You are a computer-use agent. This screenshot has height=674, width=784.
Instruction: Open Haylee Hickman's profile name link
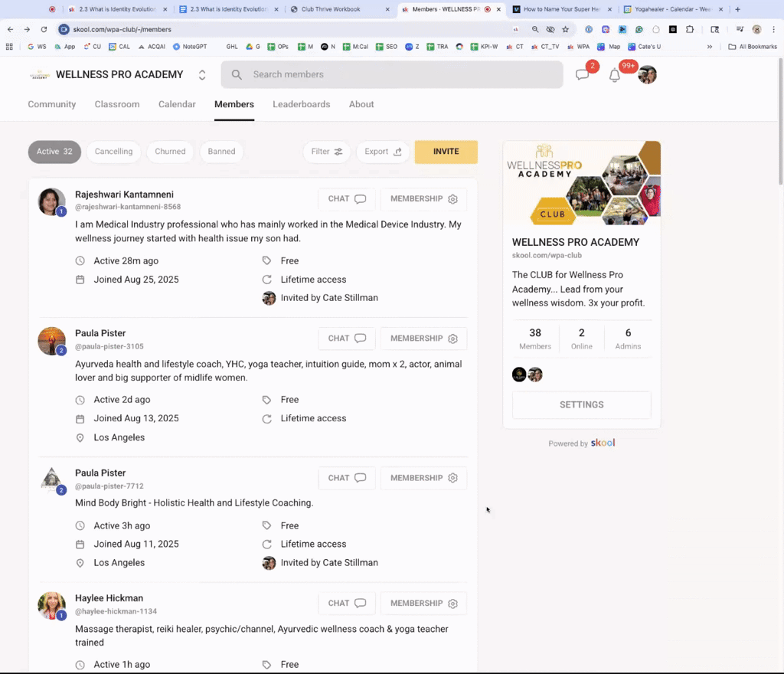tap(109, 598)
